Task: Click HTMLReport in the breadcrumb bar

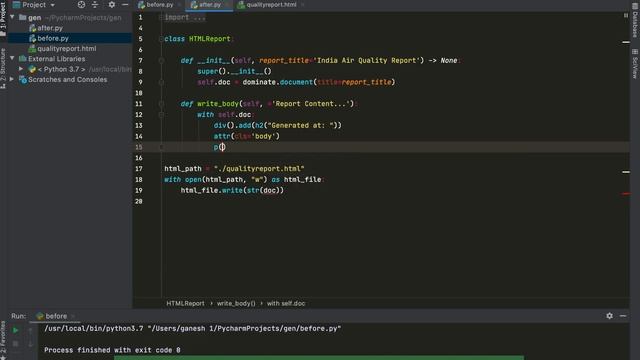Action: [x=185, y=303]
